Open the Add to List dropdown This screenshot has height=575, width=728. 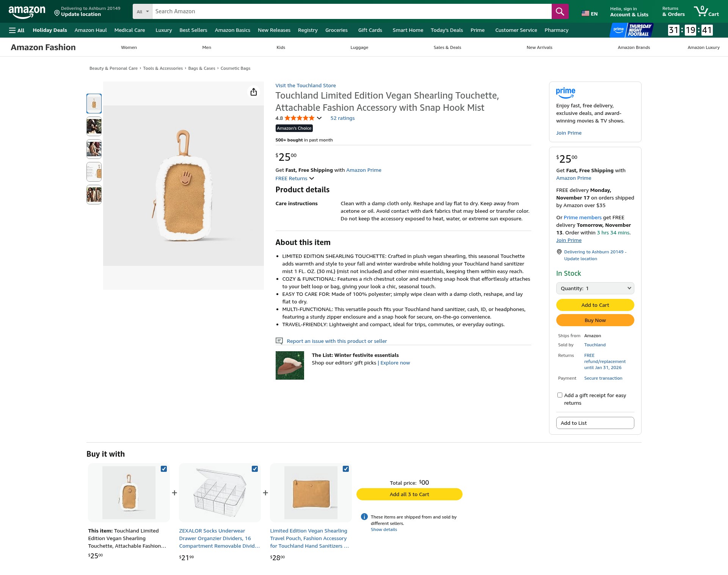point(595,423)
